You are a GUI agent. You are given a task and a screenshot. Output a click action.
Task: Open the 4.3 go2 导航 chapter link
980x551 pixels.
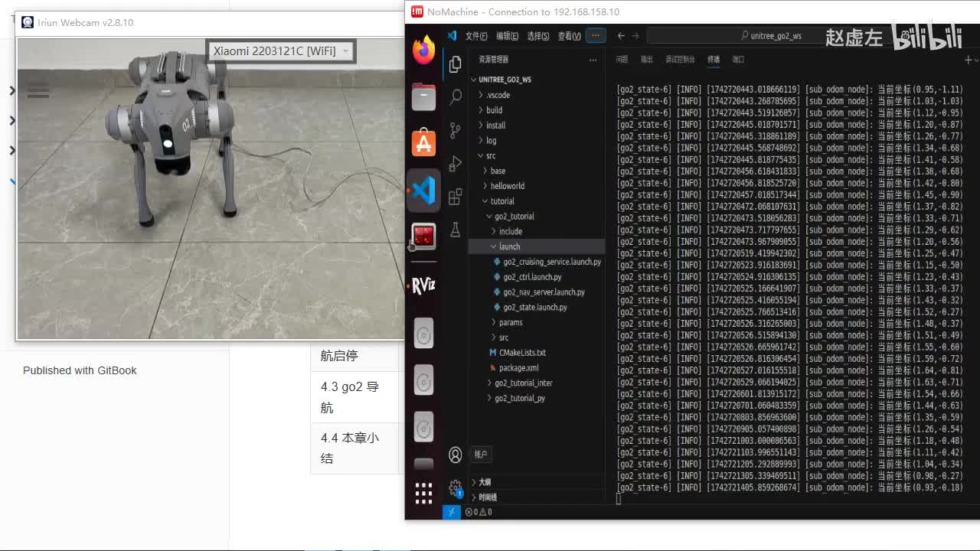(350, 397)
